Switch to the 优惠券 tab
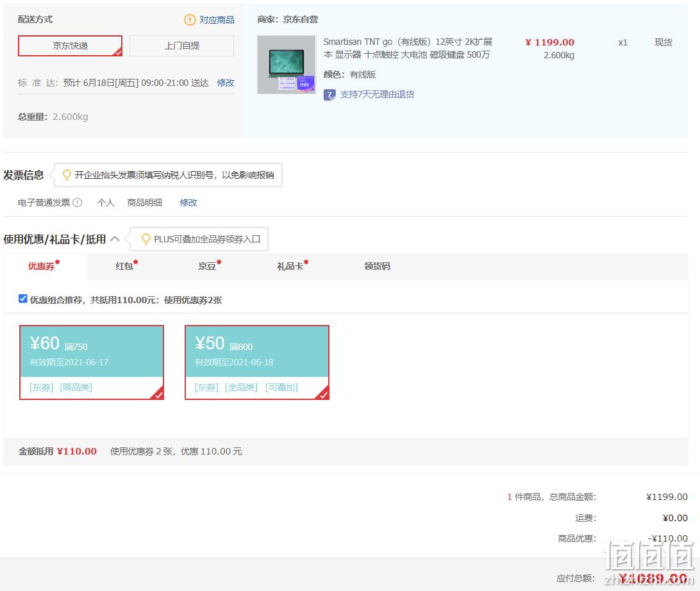Screen dimensions: 700x591 tap(42, 267)
